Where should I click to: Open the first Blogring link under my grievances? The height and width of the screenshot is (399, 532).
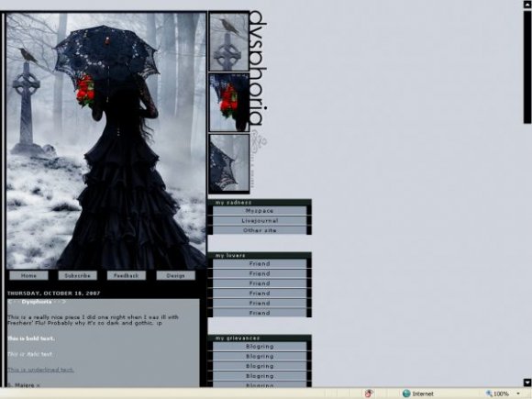(x=260, y=347)
